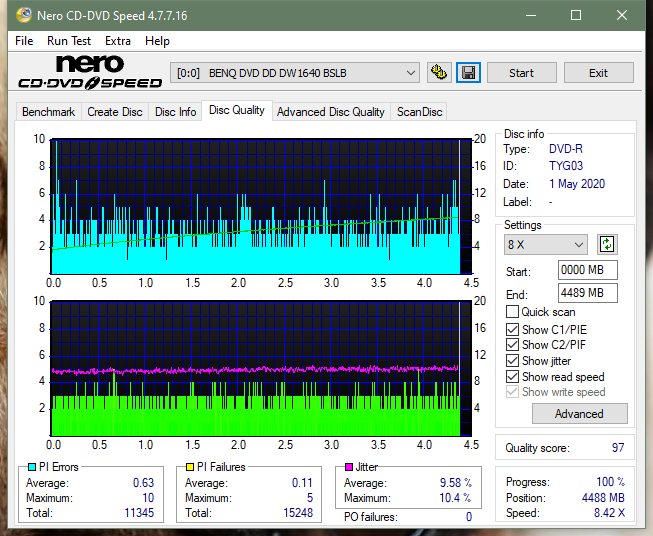Click the PI Errors graph area
The height and width of the screenshot is (536, 653).
[261, 207]
